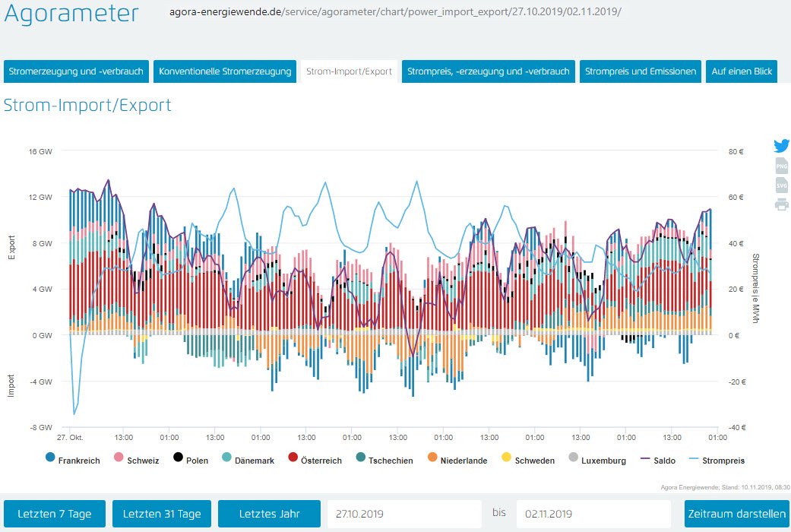Toggle the Frankreich series in the legend
791x532 pixels.
pos(73,460)
